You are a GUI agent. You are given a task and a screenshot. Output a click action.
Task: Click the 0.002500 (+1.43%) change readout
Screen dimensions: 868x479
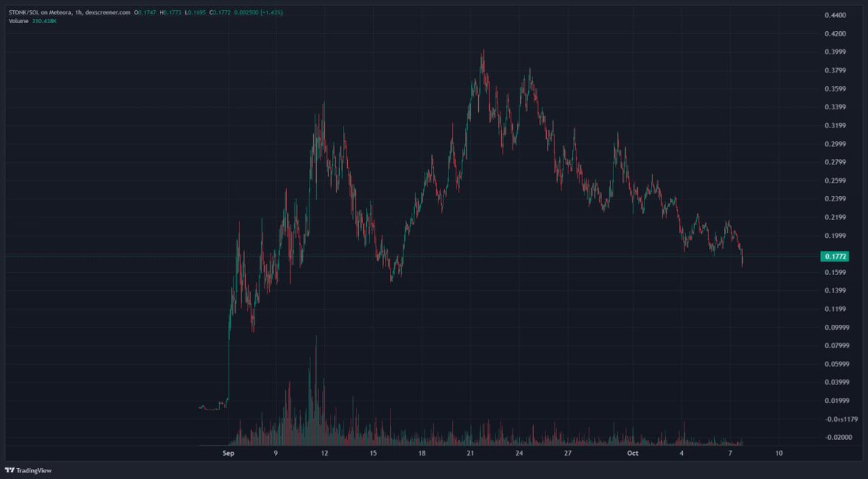260,12
